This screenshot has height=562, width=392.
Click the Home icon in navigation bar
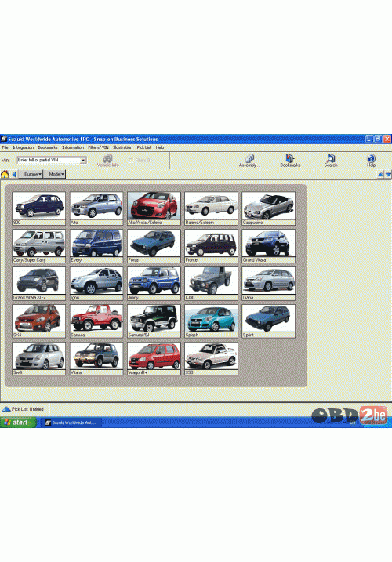coord(5,174)
